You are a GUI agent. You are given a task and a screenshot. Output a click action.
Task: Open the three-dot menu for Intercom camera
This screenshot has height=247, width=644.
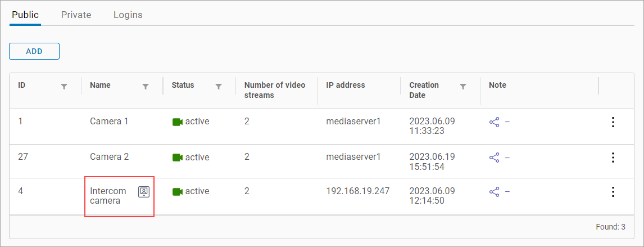[613, 192]
